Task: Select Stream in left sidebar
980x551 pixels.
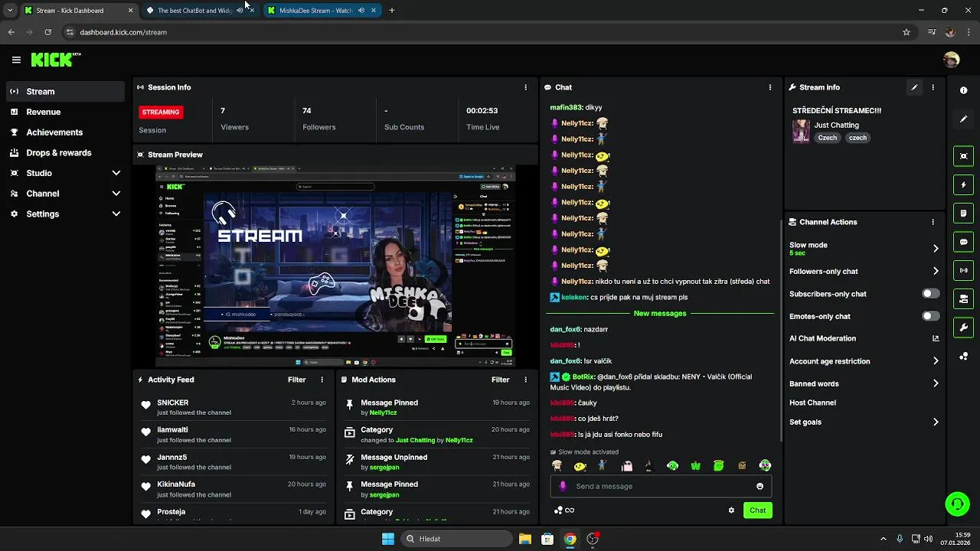Action: point(65,91)
